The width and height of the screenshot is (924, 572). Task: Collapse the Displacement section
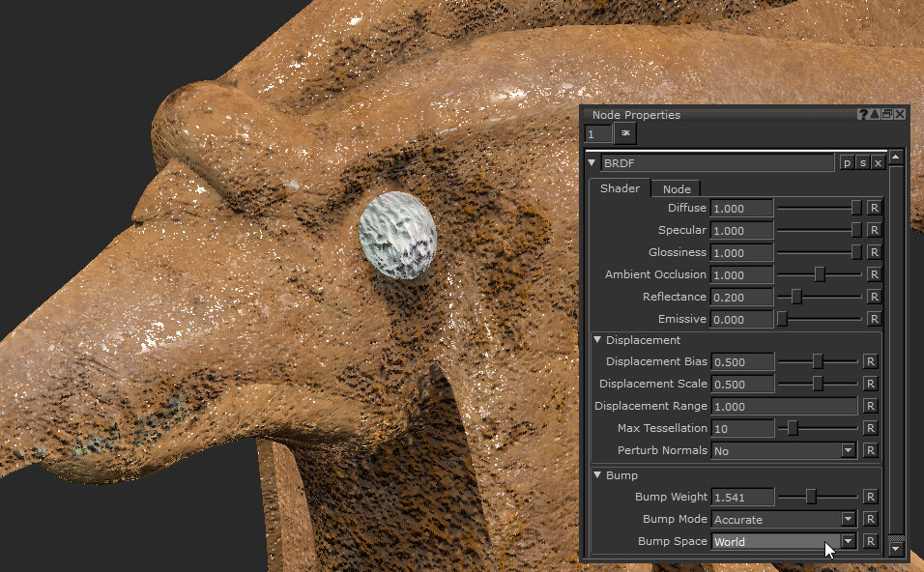click(598, 340)
